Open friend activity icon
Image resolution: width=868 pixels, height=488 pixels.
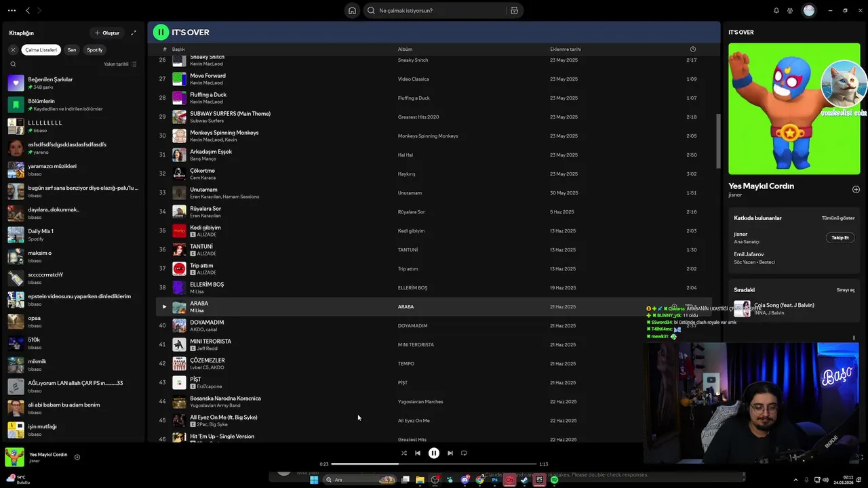790,10
